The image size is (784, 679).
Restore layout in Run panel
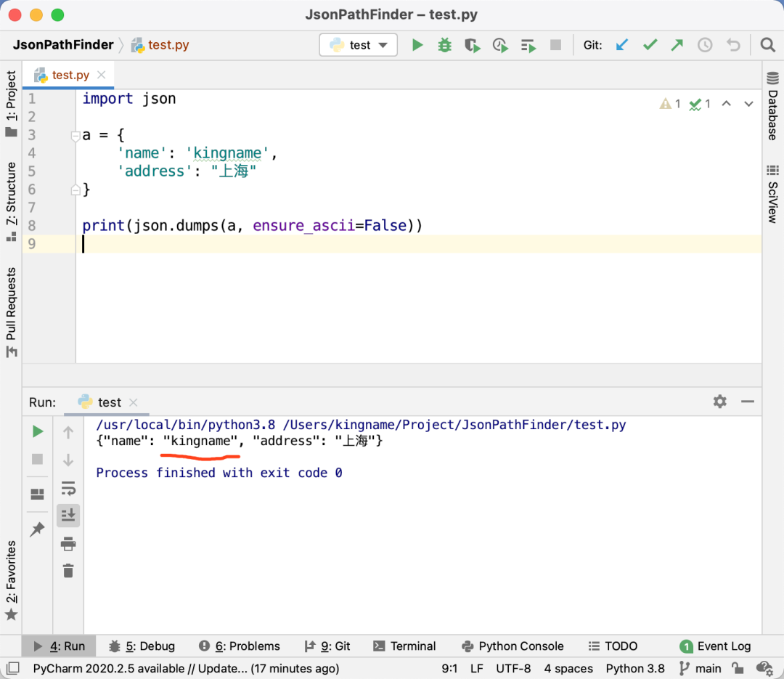click(x=38, y=494)
